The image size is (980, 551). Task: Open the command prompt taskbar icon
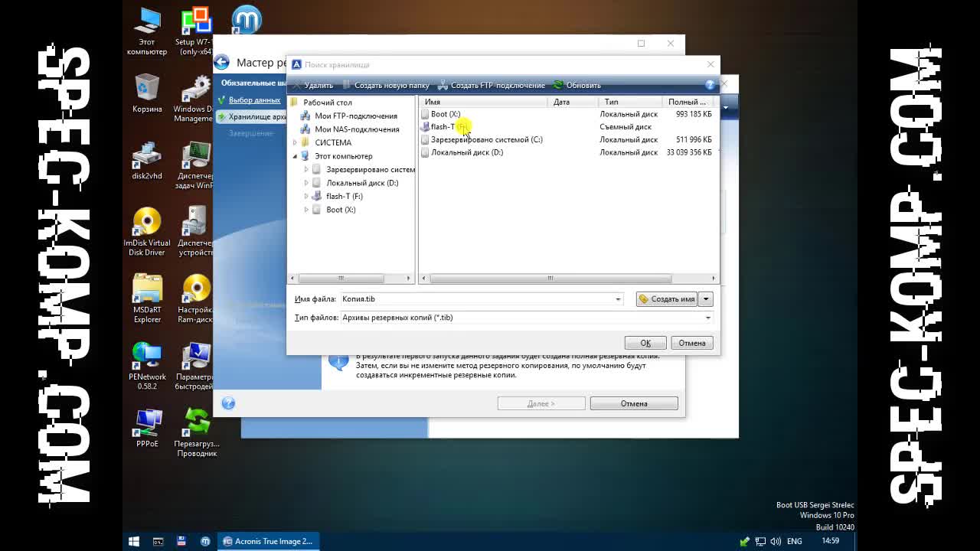[158, 541]
